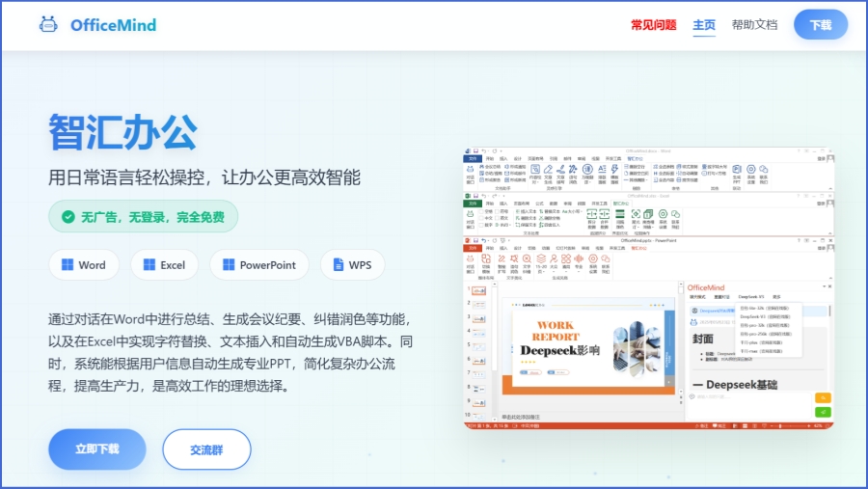Expand 大小写 dropdown in Excel ribbon
Screen dimensions: 868x489
572,211
